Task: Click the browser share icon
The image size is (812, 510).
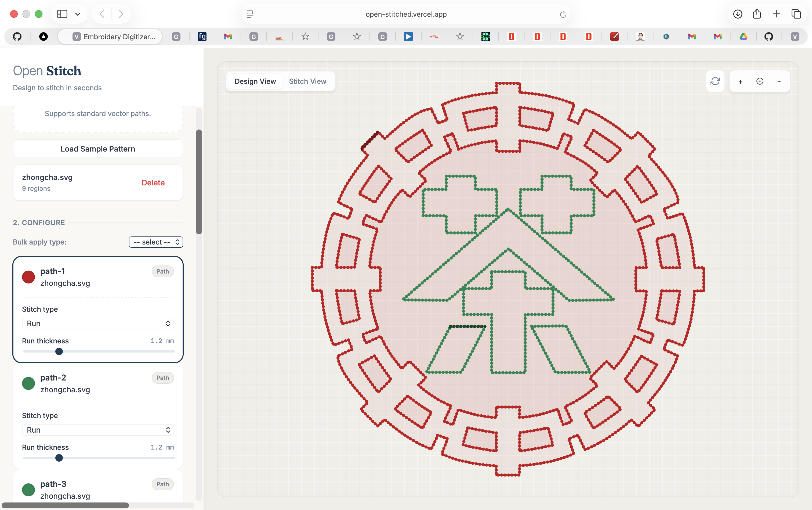Action: click(x=757, y=14)
